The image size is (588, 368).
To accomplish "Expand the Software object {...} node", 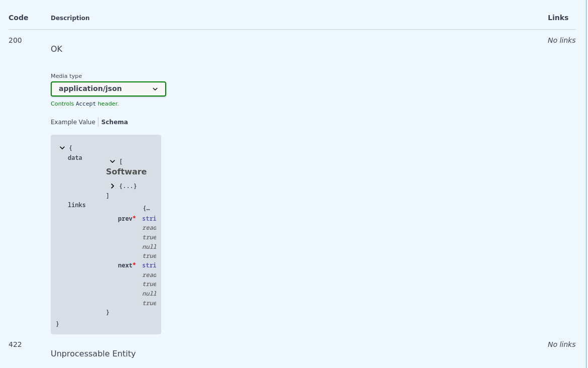I will 112,186.
